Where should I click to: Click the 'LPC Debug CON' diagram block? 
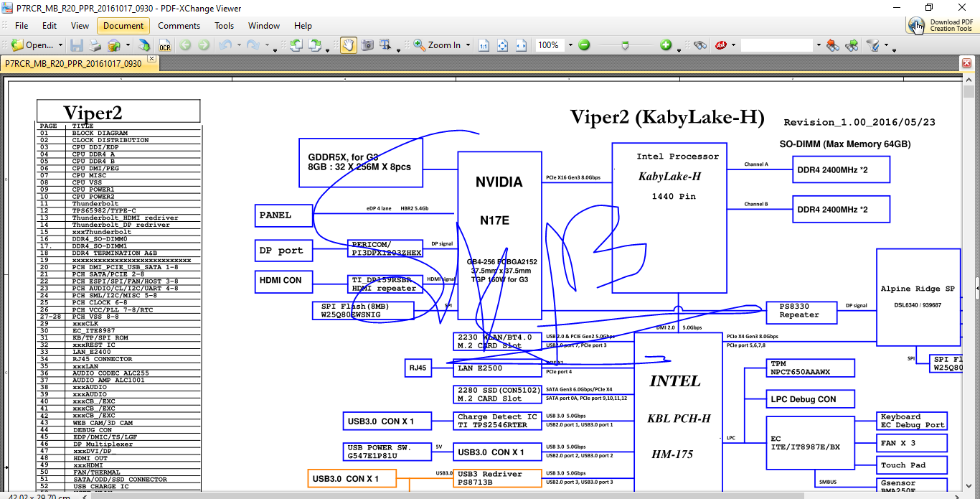pyautogui.click(x=811, y=399)
